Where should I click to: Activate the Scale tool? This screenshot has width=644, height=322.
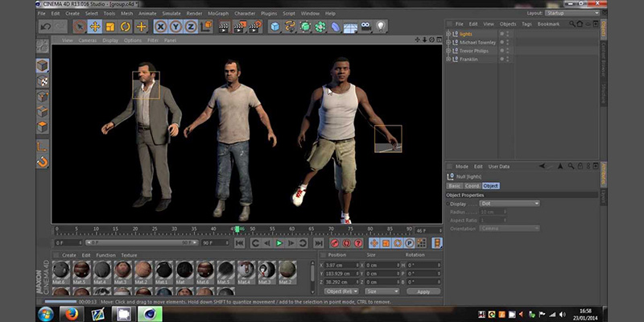tap(110, 27)
